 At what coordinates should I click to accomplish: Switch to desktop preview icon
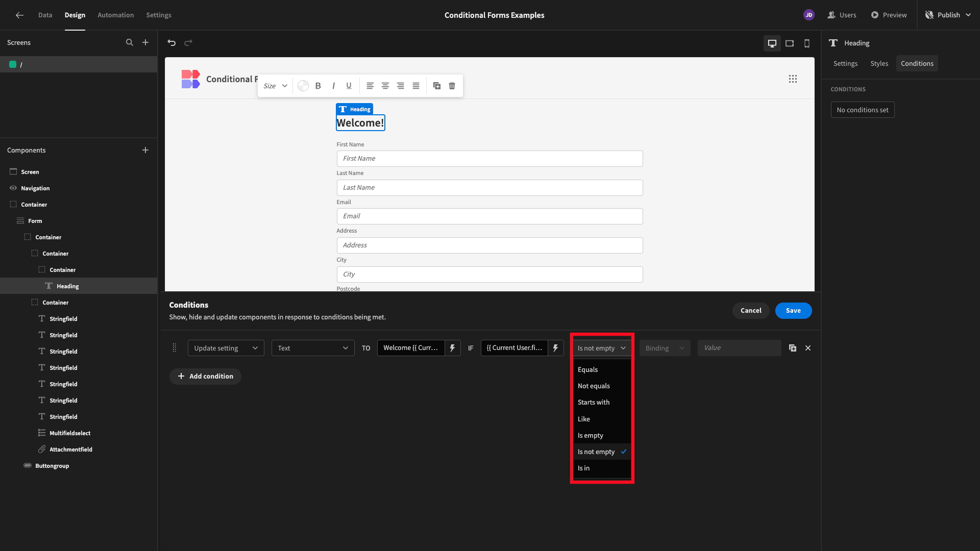click(x=772, y=43)
